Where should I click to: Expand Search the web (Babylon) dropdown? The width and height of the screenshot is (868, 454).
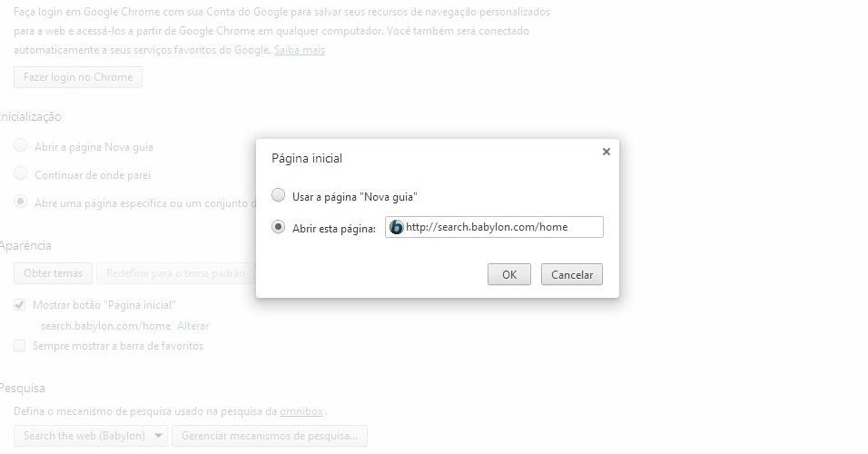pos(90,436)
